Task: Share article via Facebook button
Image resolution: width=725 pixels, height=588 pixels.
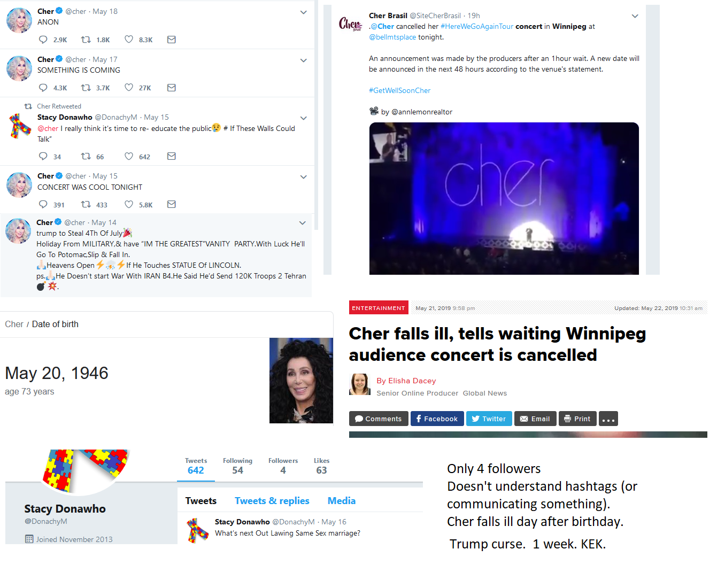Action: [x=437, y=419]
